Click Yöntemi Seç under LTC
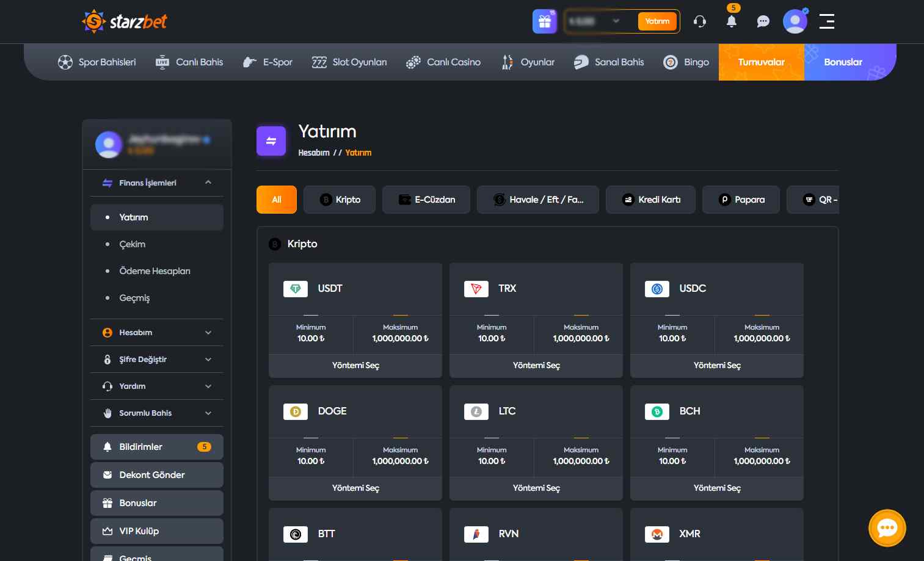The image size is (924, 561). point(536,488)
